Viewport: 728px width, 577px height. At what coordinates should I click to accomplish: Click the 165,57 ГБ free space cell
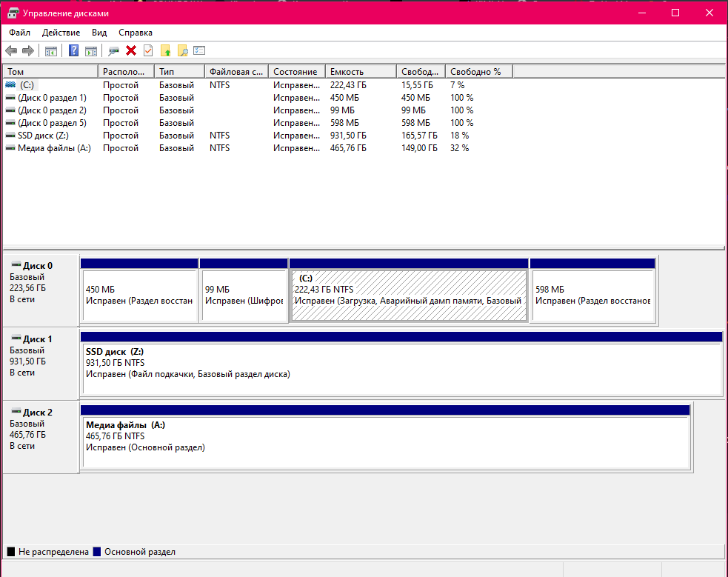pos(419,136)
